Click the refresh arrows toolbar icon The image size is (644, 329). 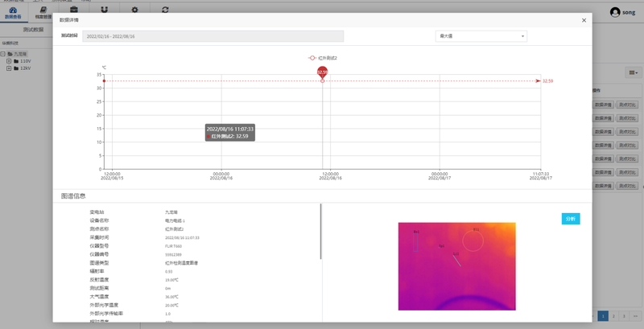[165, 10]
